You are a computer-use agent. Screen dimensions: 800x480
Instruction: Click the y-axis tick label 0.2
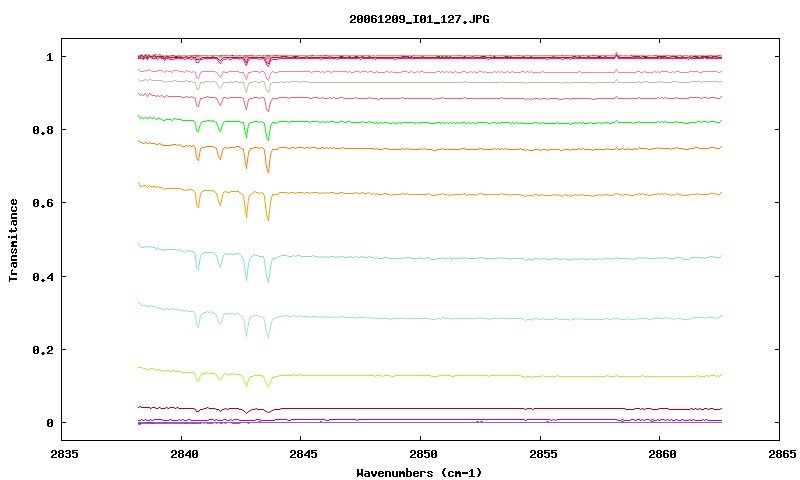[43, 350]
